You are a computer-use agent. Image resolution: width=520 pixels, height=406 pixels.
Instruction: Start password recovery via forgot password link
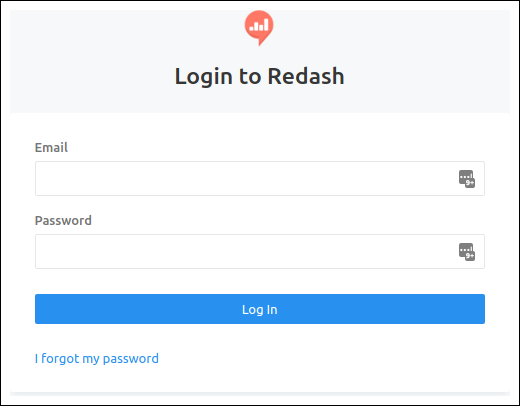pyautogui.click(x=97, y=359)
